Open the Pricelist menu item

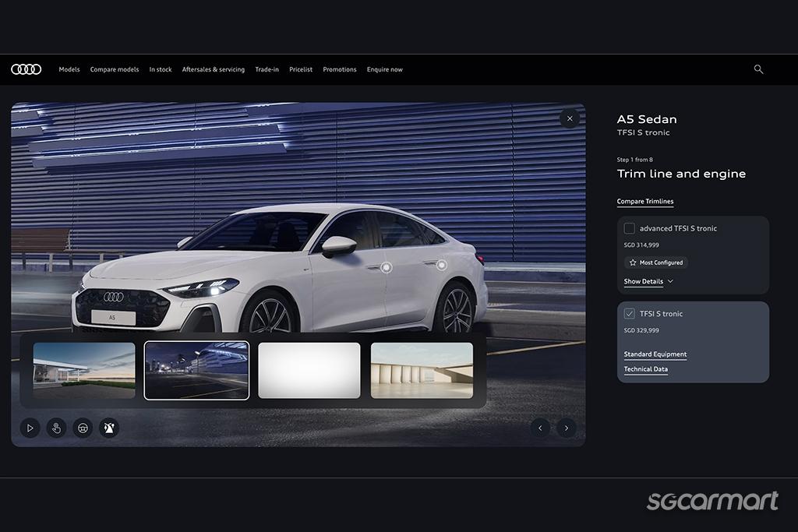click(301, 69)
